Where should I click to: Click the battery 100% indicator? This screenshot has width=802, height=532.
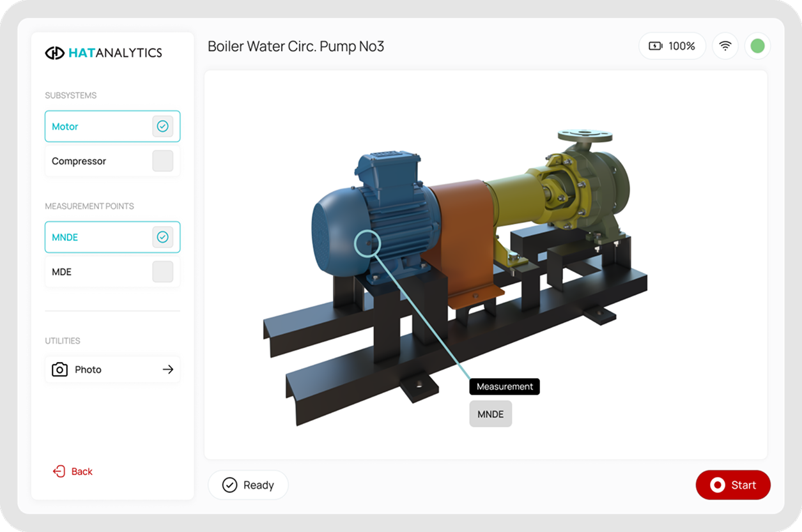click(x=672, y=46)
